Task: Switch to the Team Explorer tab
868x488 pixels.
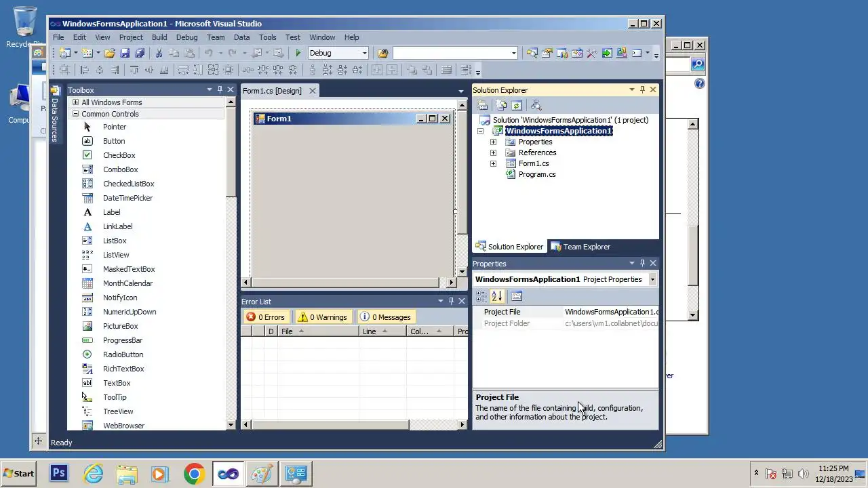Action: click(x=580, y=247)
